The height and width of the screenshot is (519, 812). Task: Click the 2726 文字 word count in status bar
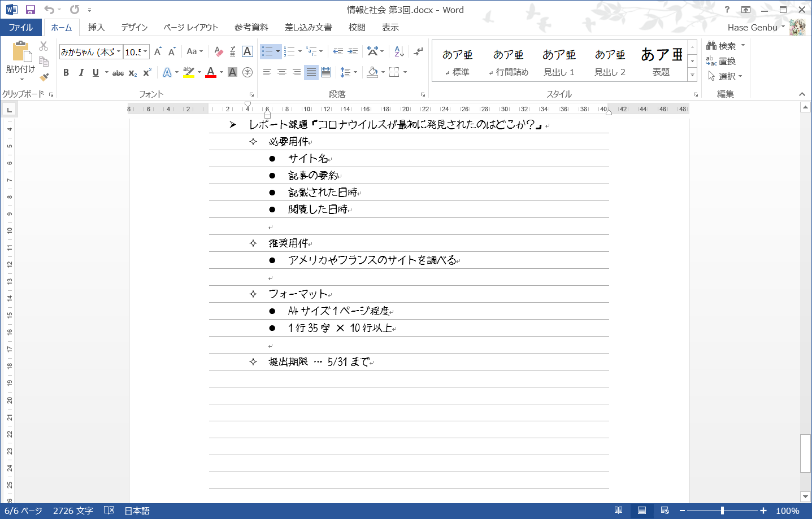point(73,511)
